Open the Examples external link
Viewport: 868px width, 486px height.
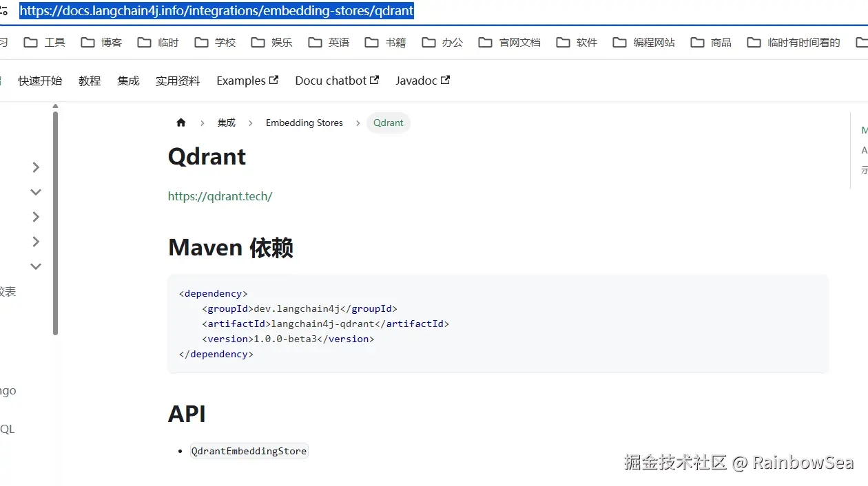coord(247,81)
